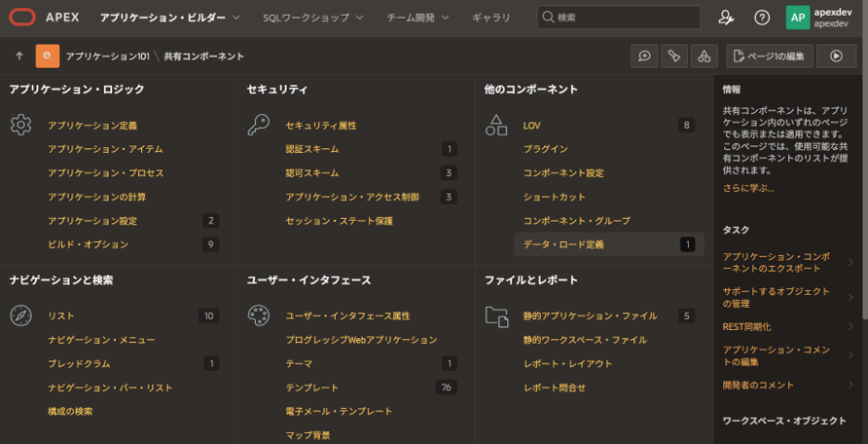
Task: Open 認可スキーム link
Action: (x=312, y=173)
